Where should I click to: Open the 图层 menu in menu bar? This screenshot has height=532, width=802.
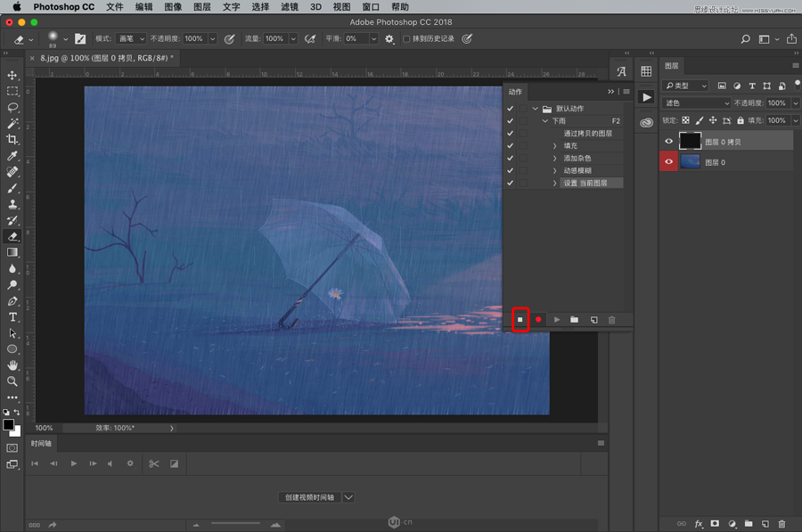(202, 6)
